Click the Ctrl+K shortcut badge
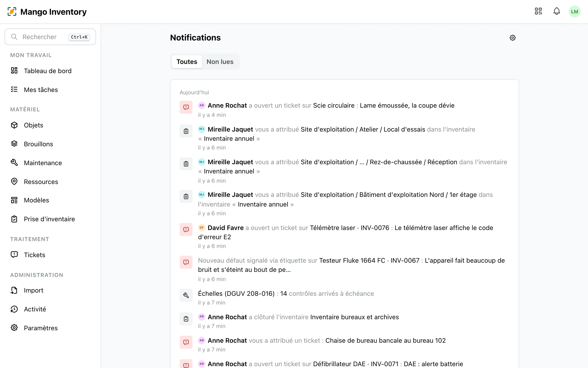Screen dimensions: 588x368 click(79, 37)
